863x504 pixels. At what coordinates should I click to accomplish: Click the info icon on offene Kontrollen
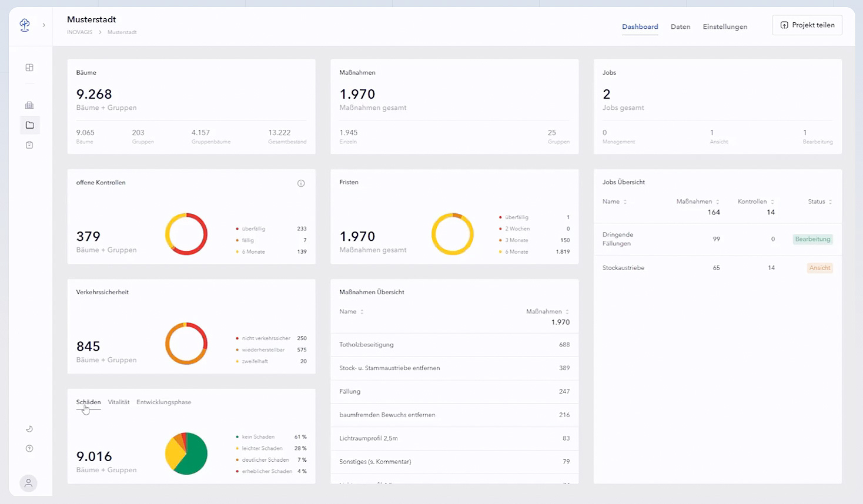(x=301, y=183)
